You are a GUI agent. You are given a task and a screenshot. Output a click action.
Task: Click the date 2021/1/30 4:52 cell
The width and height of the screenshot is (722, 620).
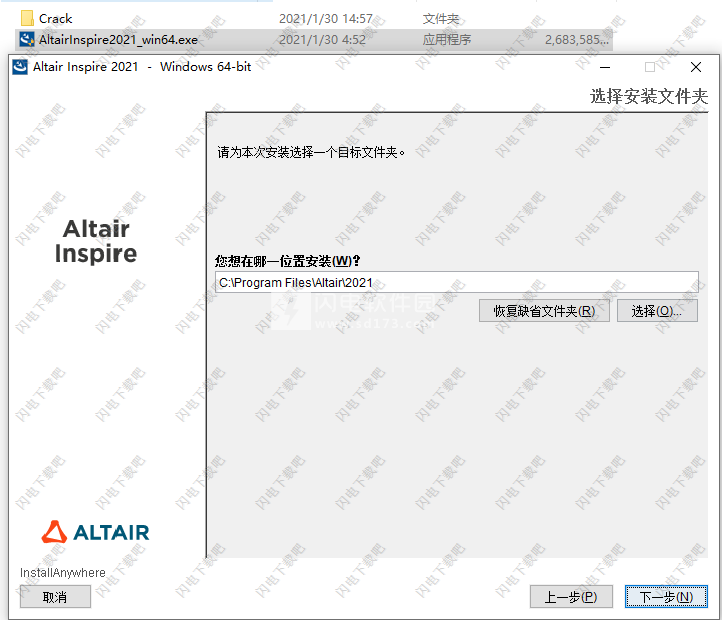point(322,40)
